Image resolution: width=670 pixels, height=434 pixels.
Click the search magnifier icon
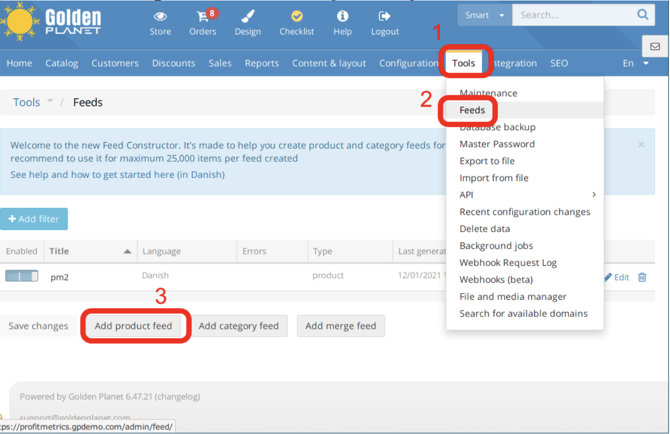pos(642,15)
